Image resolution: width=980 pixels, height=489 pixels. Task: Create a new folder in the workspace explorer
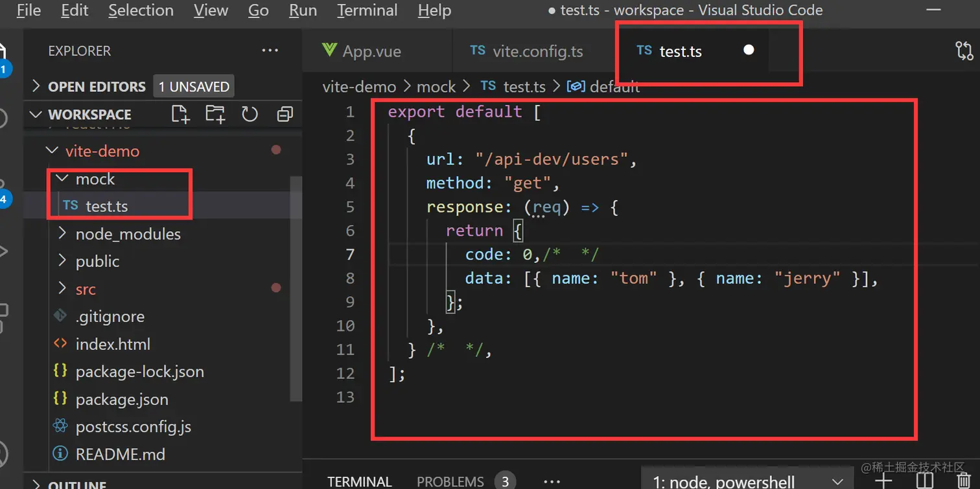[215, 115]
